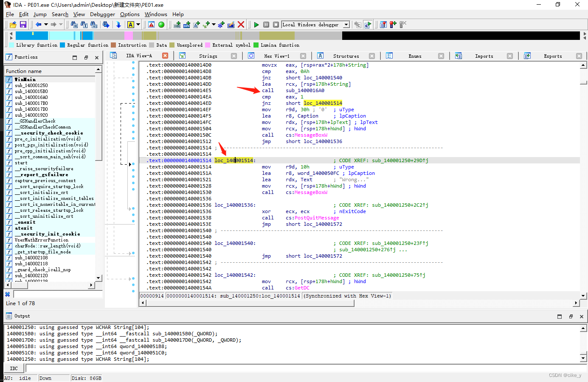
Task: Click the grey arrow-to-C toolbar icon
Action: click(357, 25)
